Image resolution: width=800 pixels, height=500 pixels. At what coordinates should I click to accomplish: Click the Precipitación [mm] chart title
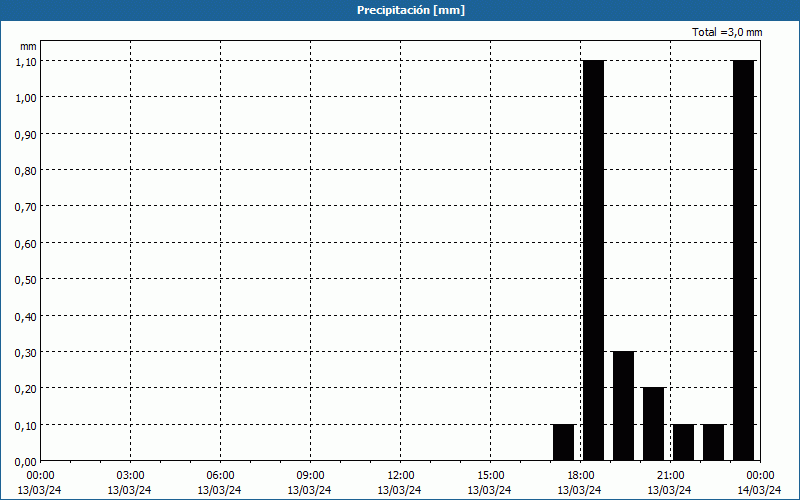[411, 10]
